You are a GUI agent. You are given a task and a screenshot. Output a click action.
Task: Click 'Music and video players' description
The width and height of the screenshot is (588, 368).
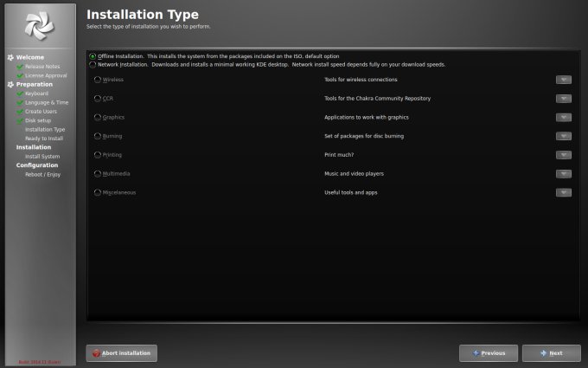(x=354, y=173)
